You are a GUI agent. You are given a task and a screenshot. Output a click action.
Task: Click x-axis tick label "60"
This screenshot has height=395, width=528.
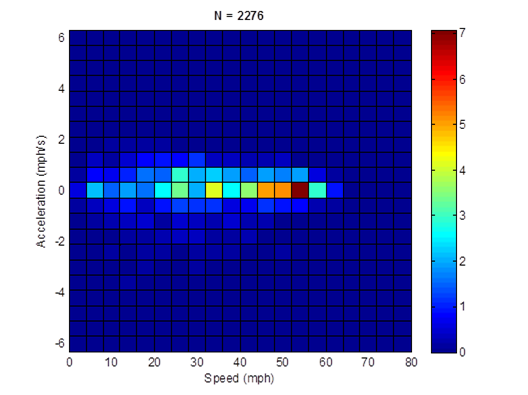coord(326,362)
